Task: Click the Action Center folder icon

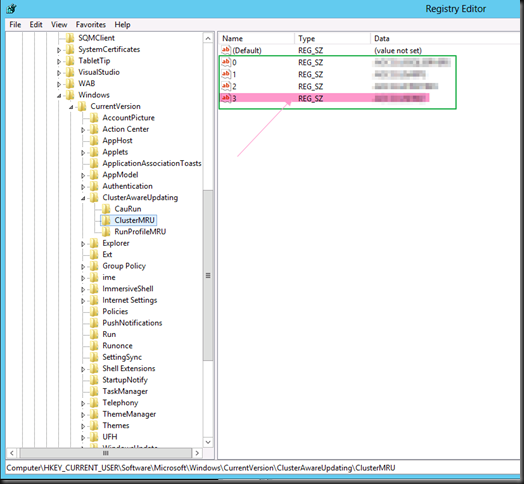Action: click(94, 129)
